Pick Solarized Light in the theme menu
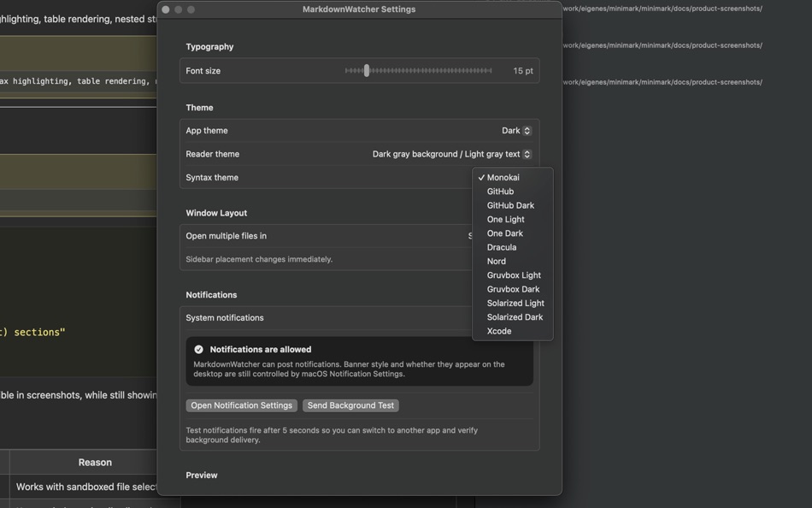 coord(515,303)
